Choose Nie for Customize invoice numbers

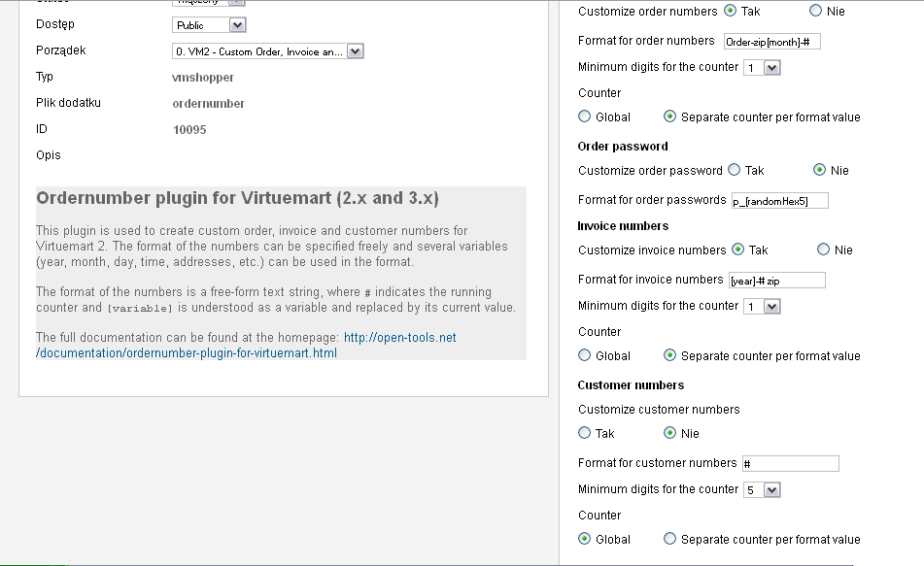click(x=824, y=250)
